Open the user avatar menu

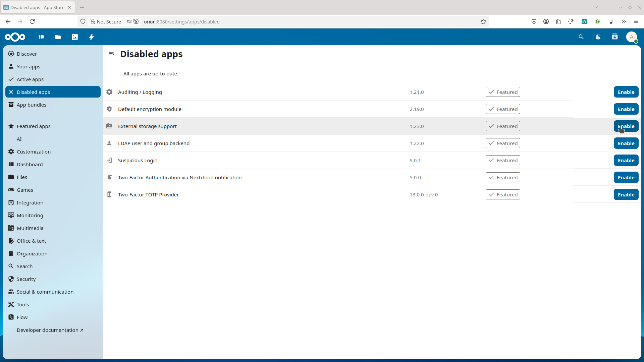pyautogui.click(x=632, y=37)
